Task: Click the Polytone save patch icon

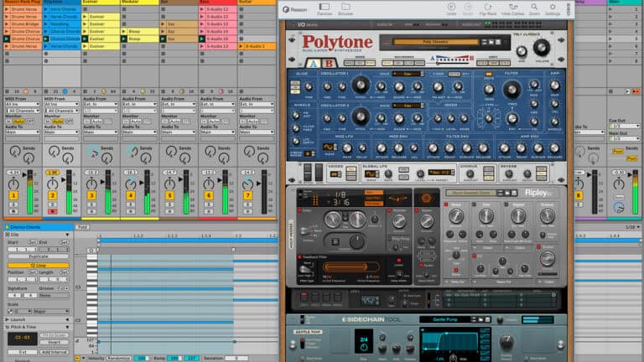Action: 498,42
